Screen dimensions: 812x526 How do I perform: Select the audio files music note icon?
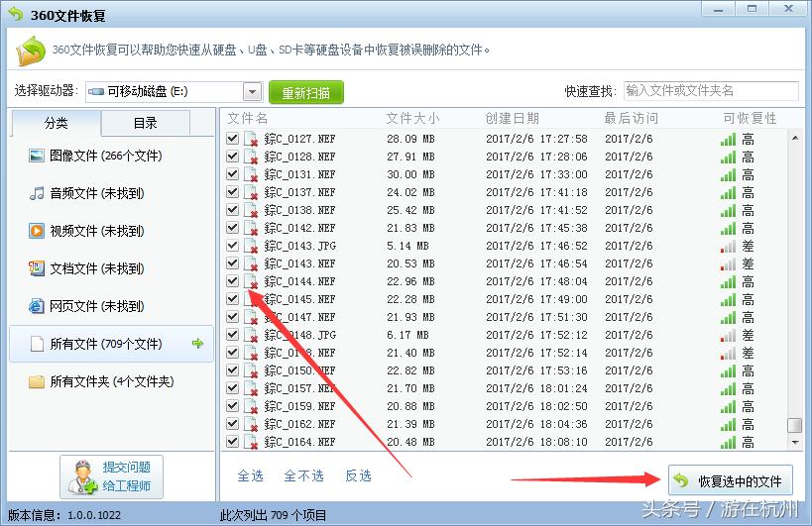(x=37, y=193)
